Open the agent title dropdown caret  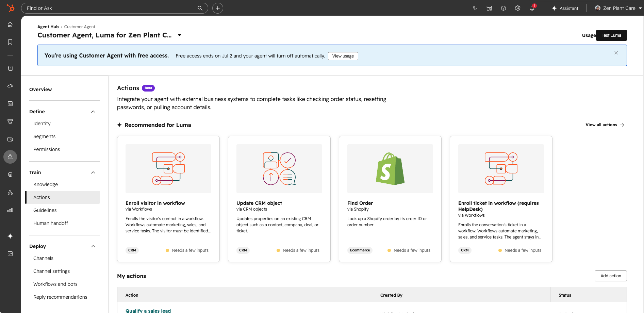[x=180, y=35]
